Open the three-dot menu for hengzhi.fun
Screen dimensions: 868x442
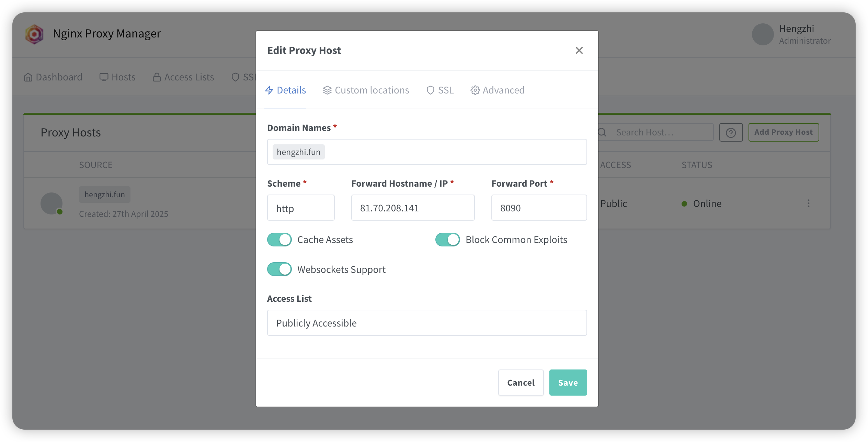809,203
